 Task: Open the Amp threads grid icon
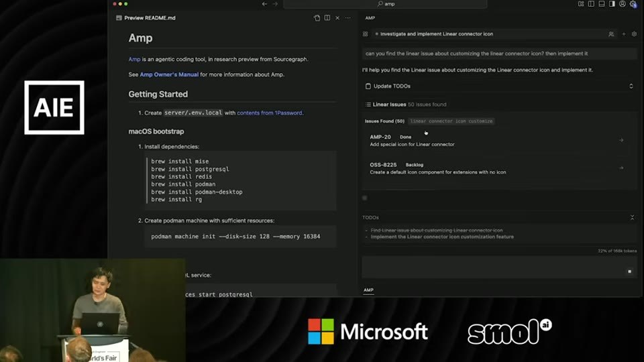pyautogui.click(x=365, y=34)
